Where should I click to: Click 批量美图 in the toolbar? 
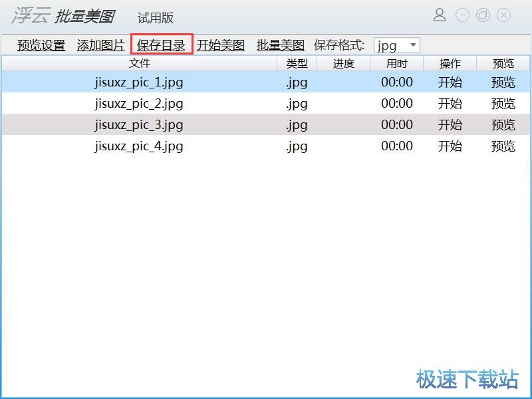point(280,45)
